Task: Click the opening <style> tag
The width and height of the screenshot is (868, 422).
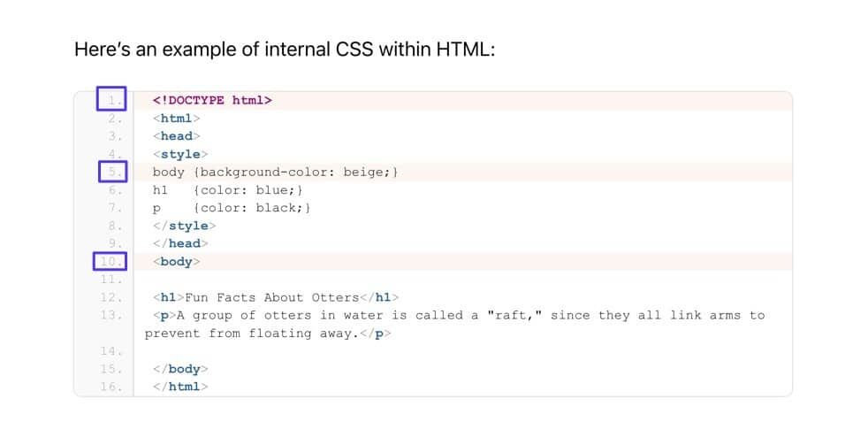Action: point(177,154)
